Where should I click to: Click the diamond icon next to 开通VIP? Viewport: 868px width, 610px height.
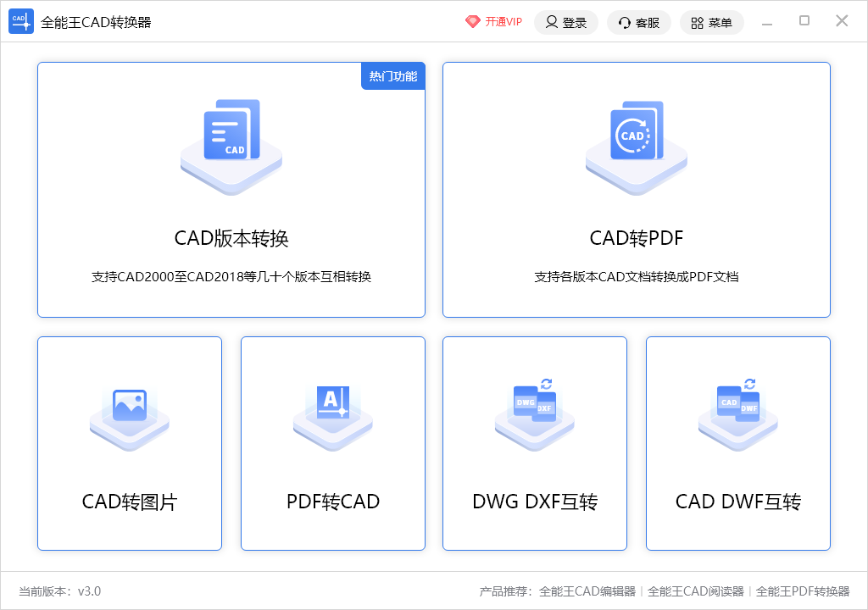click(475, 21)
